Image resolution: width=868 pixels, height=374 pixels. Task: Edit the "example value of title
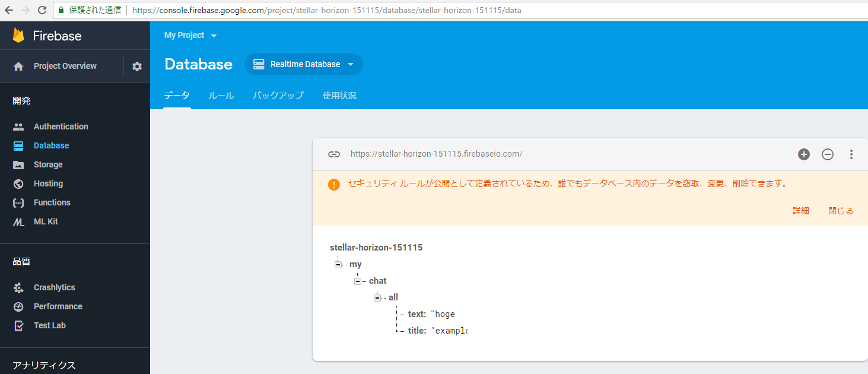[449, 331]
